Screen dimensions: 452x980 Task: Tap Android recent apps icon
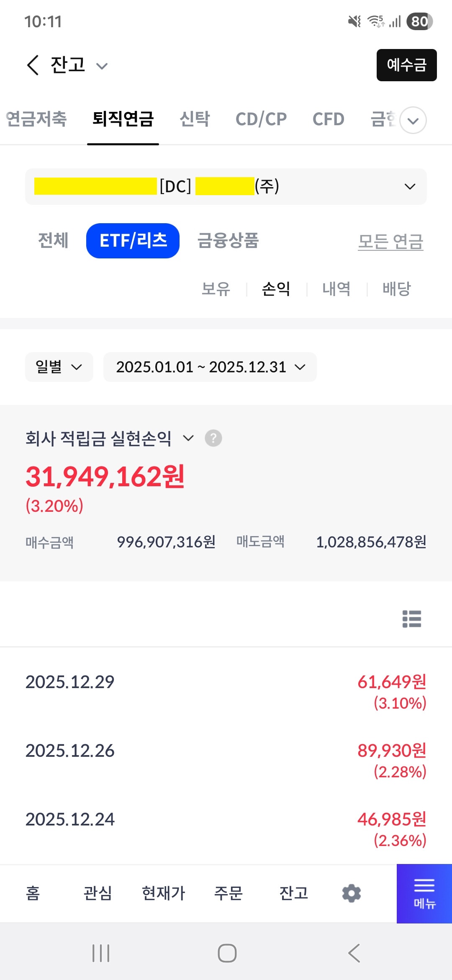click(x=101, y=953)
